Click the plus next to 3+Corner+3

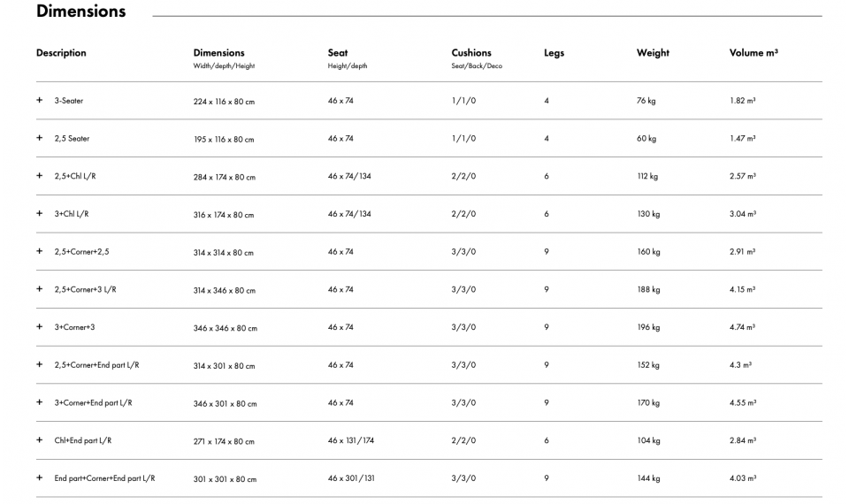click(39, 327)
